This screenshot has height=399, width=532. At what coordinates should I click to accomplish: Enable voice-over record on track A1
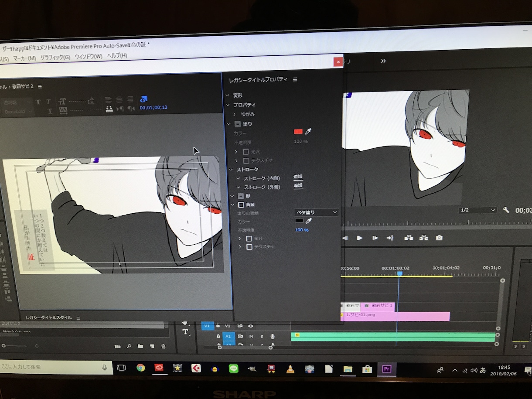pos(273,336)
